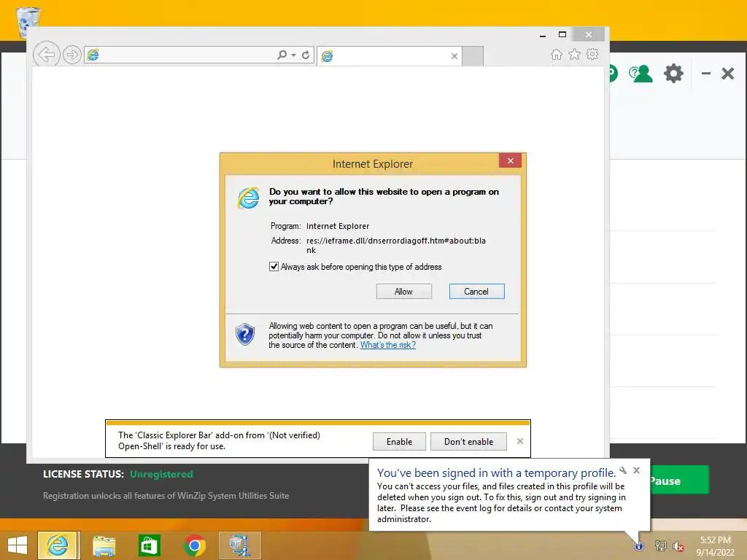Cancel the Internet Explorer dialog

476,292
